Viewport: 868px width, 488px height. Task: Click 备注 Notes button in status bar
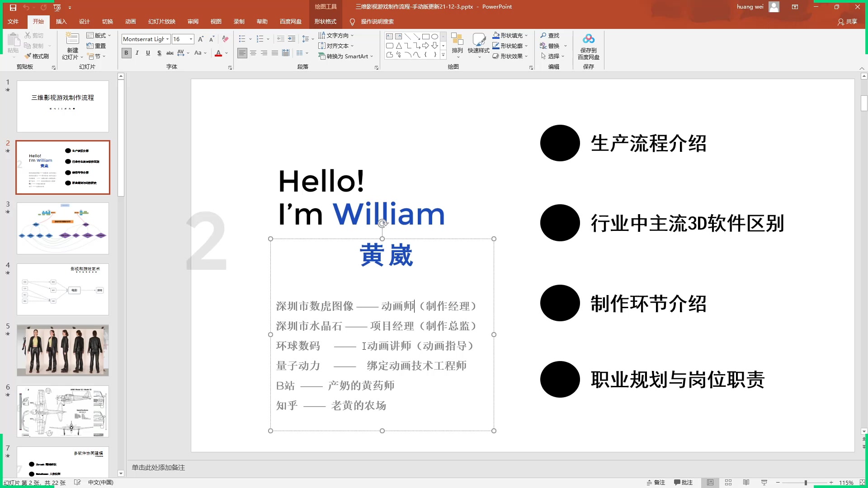click(x=656, y=482)
